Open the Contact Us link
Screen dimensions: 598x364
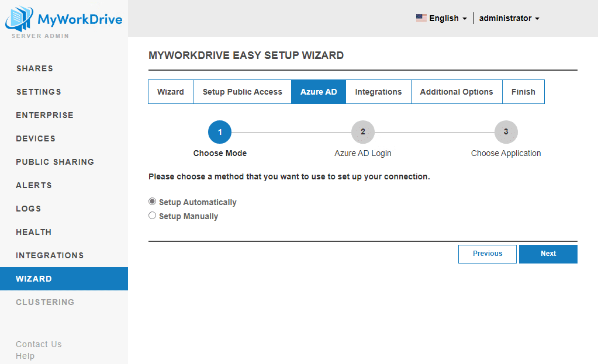[x=39, y=344]
